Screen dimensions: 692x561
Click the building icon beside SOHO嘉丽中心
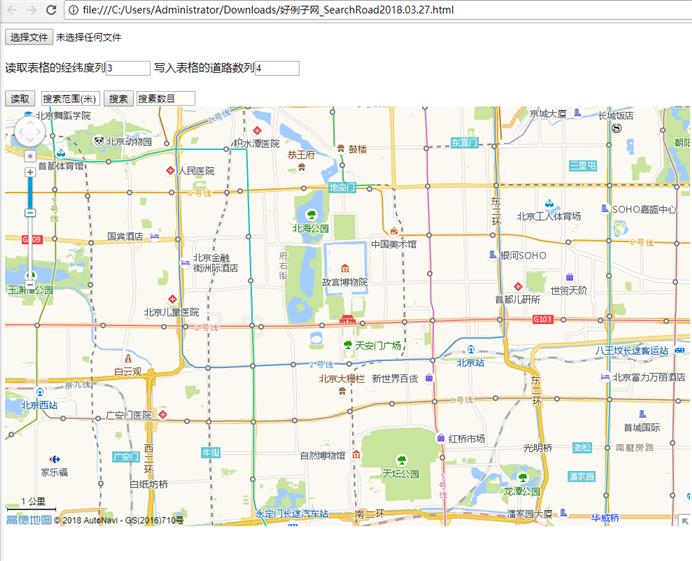[605, 208]
